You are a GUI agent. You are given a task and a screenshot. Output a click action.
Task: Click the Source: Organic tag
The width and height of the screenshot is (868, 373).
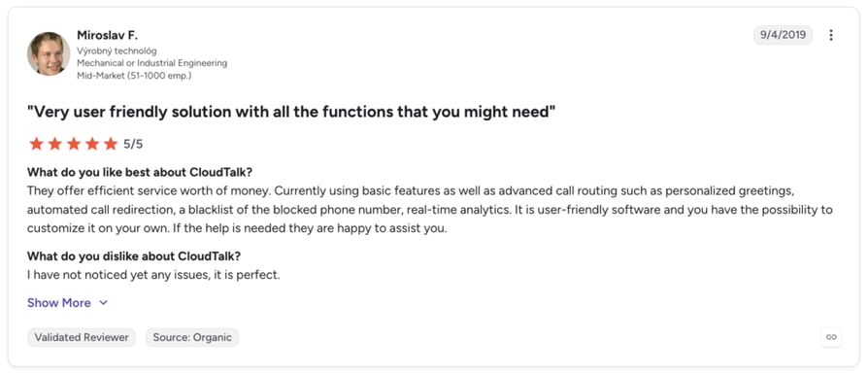coord(192,337)
